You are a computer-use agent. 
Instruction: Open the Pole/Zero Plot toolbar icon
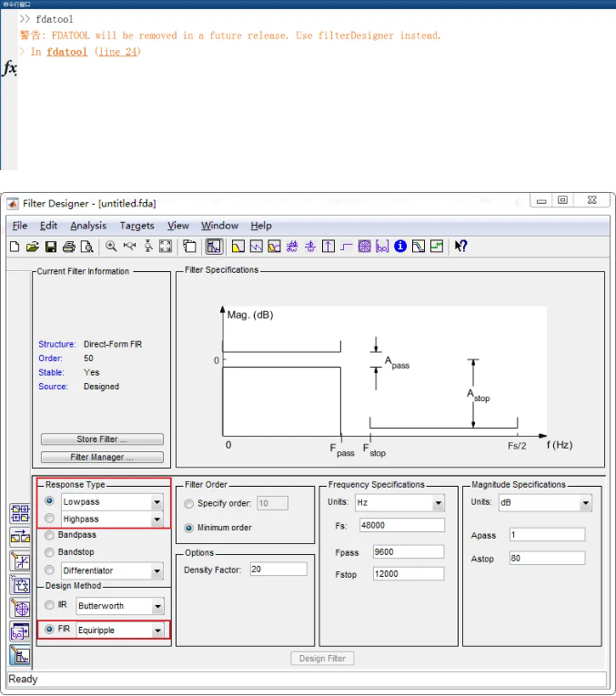(365, 247)
